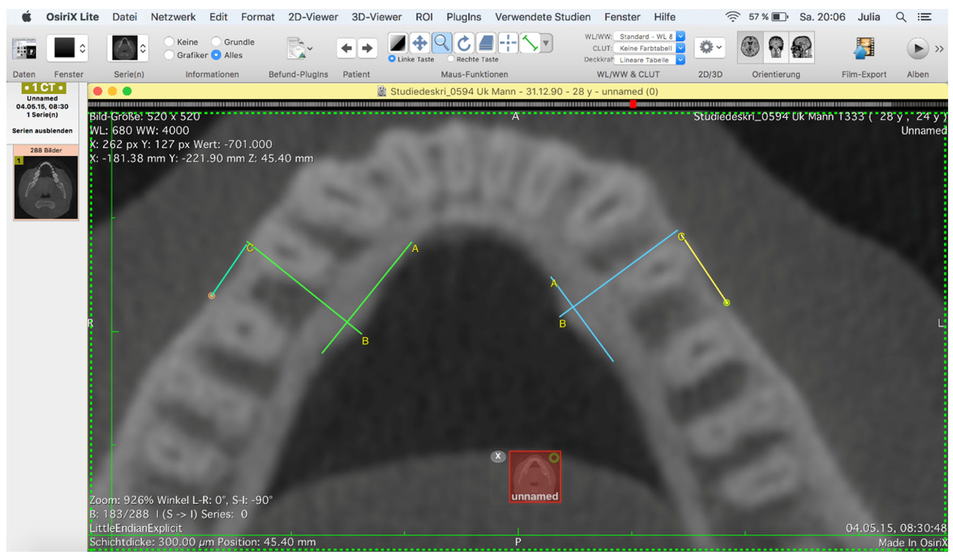Expand the 2D/3D gear dropdown
Screen dimensions: 953x560
[710, 48]
